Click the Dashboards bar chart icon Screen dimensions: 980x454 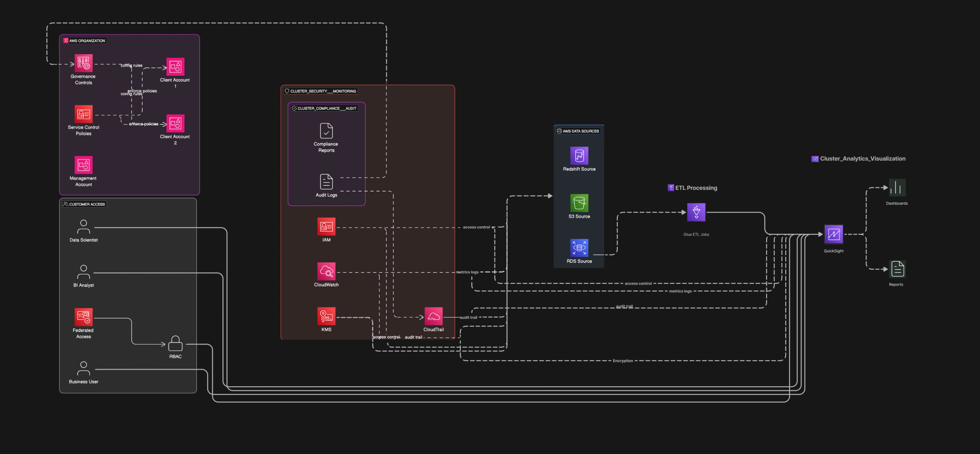click(897, 188)
